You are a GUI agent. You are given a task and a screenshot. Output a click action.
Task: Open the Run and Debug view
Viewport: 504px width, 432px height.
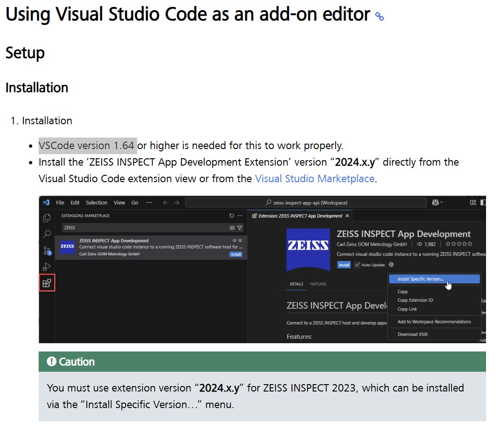46,267
